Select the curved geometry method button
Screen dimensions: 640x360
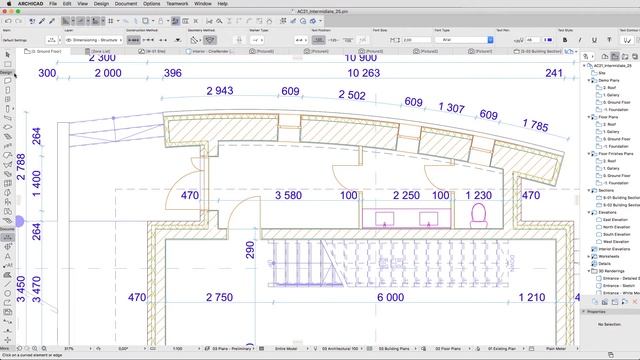point(210,40)
